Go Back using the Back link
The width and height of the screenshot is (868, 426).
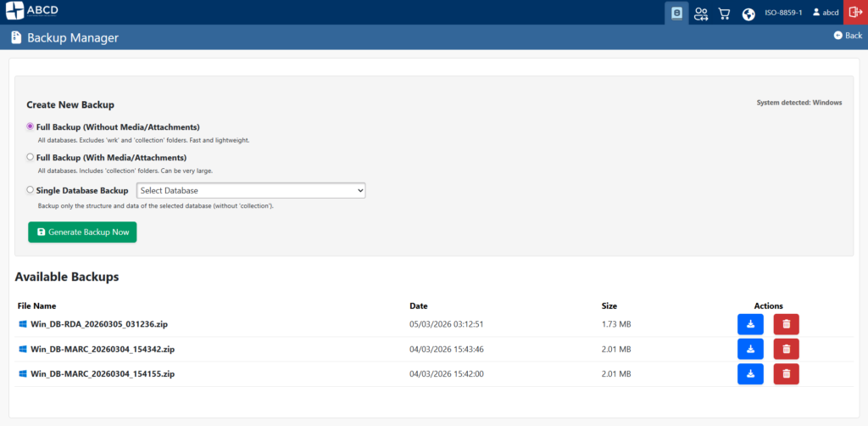point(848,36)
